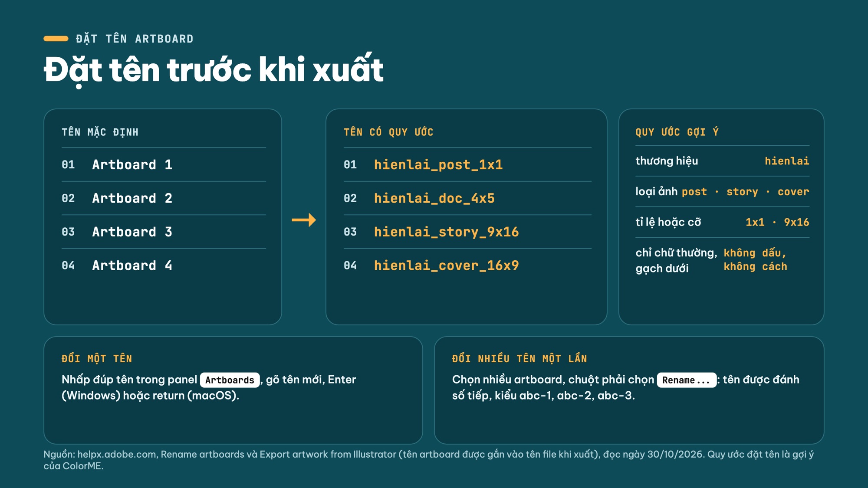Select the 'Artboard 2' row
The image size is (868, 488).
click(164, 198)
